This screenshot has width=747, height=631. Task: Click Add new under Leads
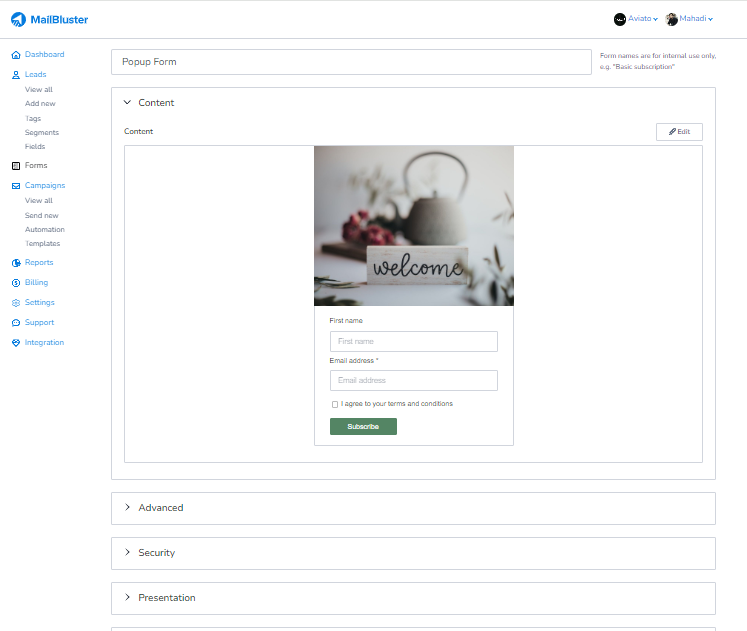[x=40, y=103]
